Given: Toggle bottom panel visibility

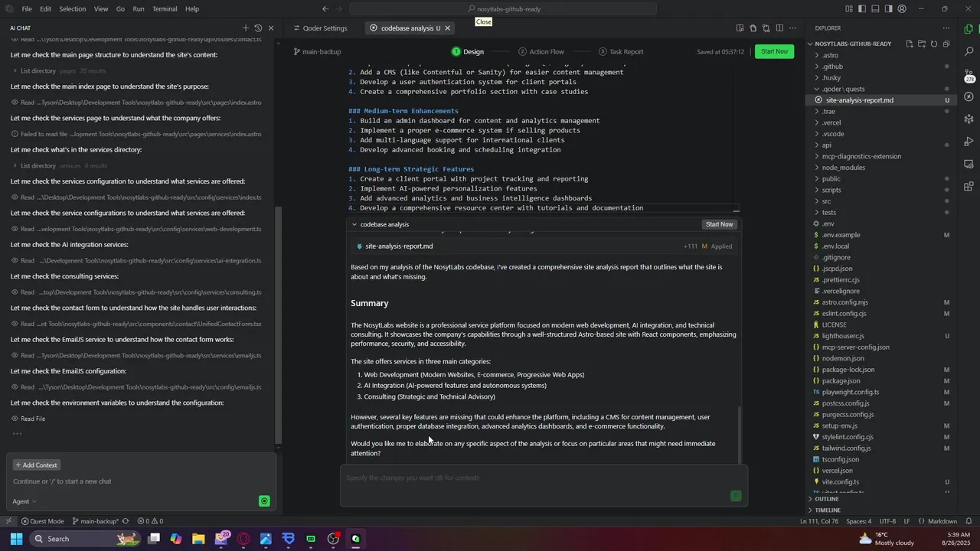Looking at the screenshot, I should coord(875,9).
